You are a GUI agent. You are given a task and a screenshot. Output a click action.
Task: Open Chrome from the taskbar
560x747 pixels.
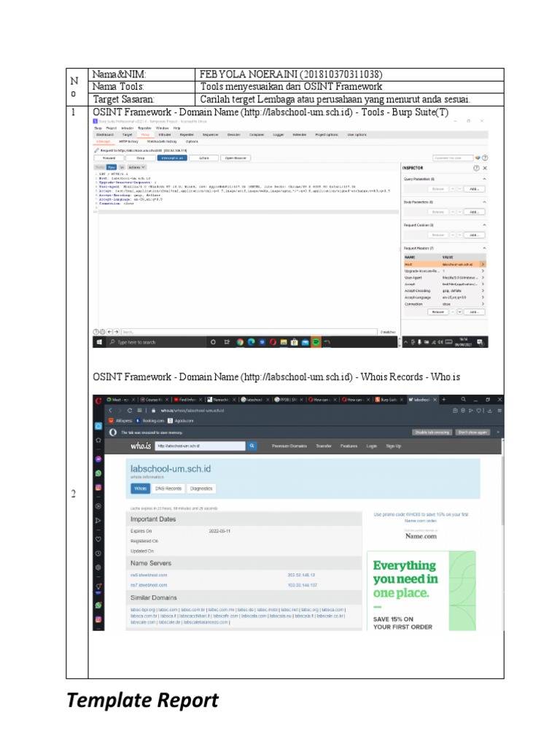pyautogui.click(x=239, y=342)
